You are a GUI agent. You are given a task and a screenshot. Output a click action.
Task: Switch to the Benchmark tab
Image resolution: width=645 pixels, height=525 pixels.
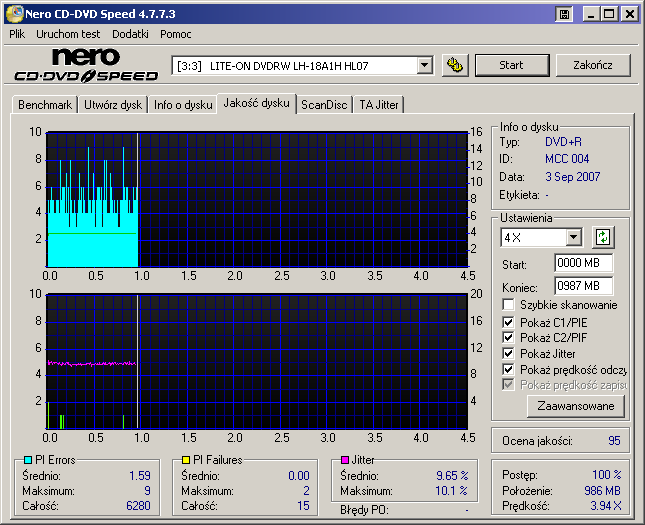coord(45,105)
